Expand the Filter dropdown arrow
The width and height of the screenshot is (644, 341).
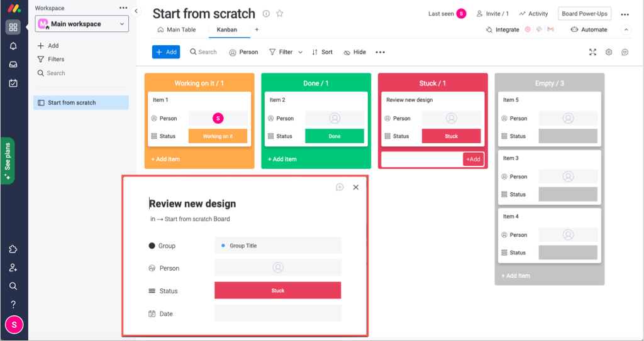pos(300,52)
